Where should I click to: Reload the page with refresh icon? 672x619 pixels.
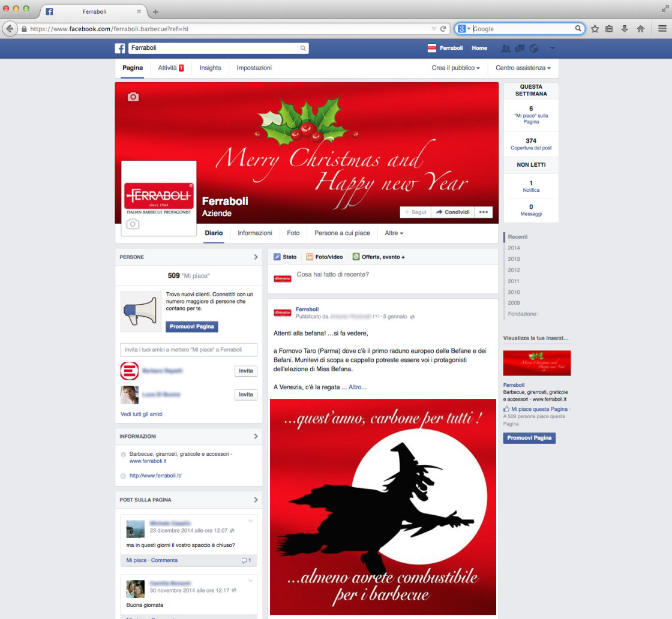tap(443, 29)
